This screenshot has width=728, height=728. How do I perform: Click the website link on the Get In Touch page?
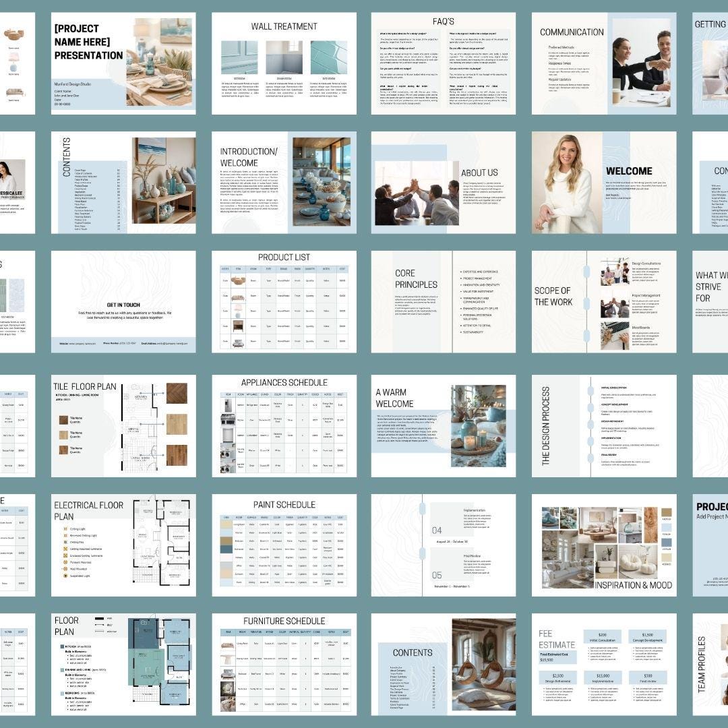pos(82,343)
